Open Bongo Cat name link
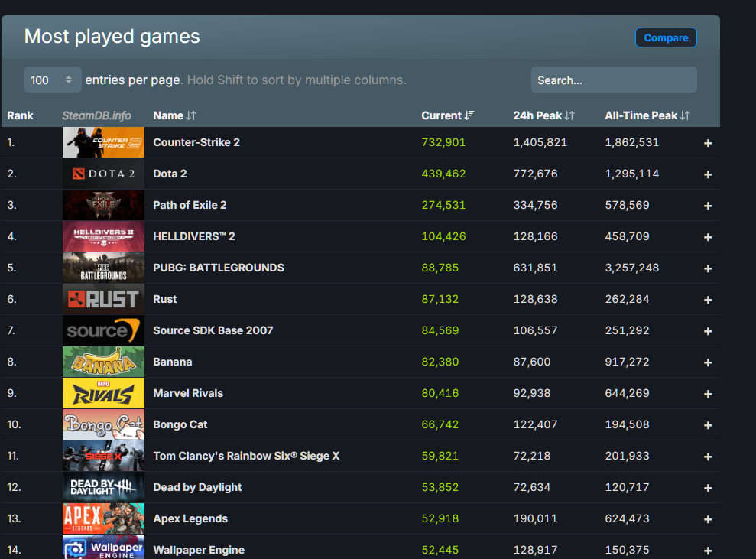Viewport: 756px width, 559px height. click(180, 424)
